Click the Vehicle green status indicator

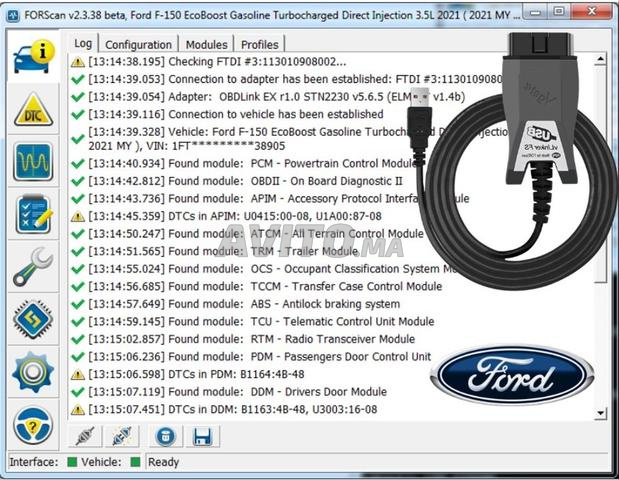(135, 462)
